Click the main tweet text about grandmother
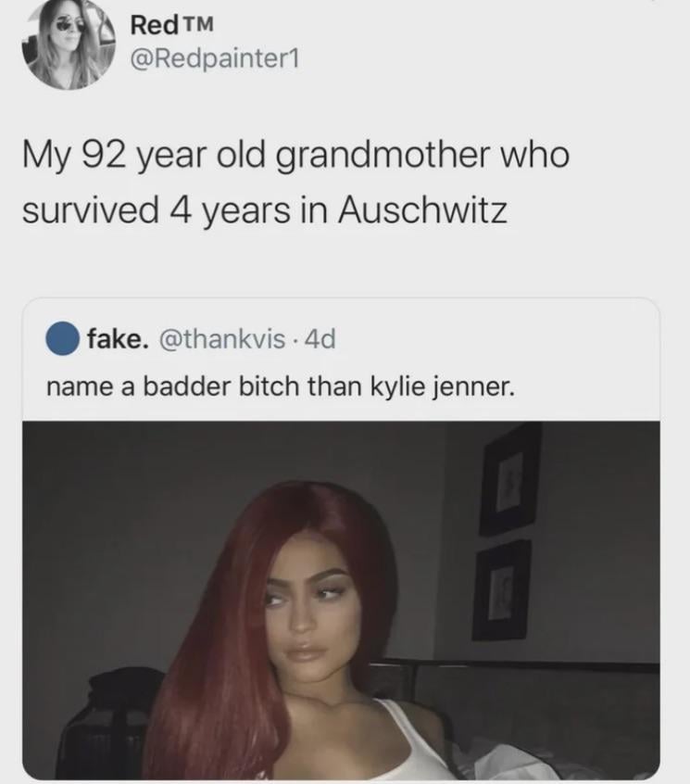 point(295,182)
